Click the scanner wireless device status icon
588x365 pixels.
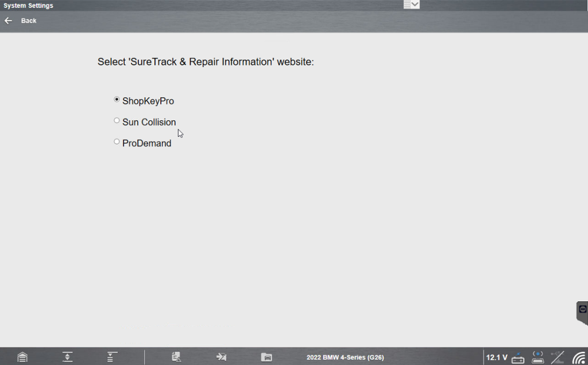tap(537, 358)
